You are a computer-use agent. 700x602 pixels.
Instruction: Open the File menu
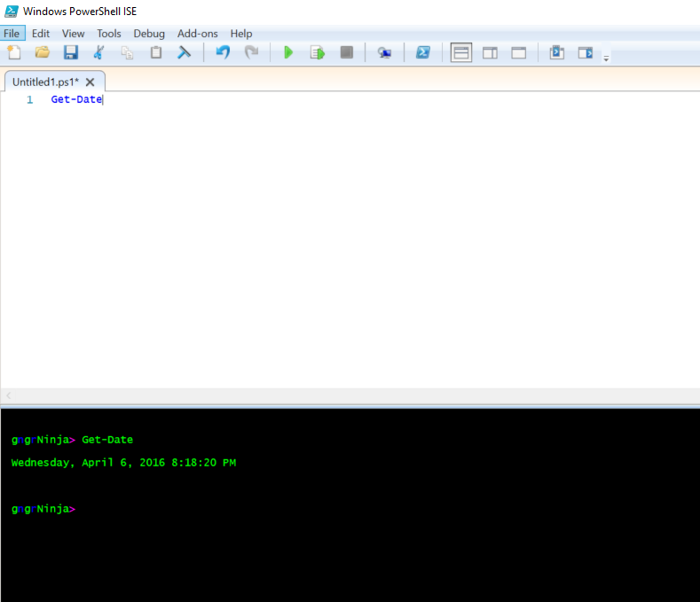pos(12,34)
